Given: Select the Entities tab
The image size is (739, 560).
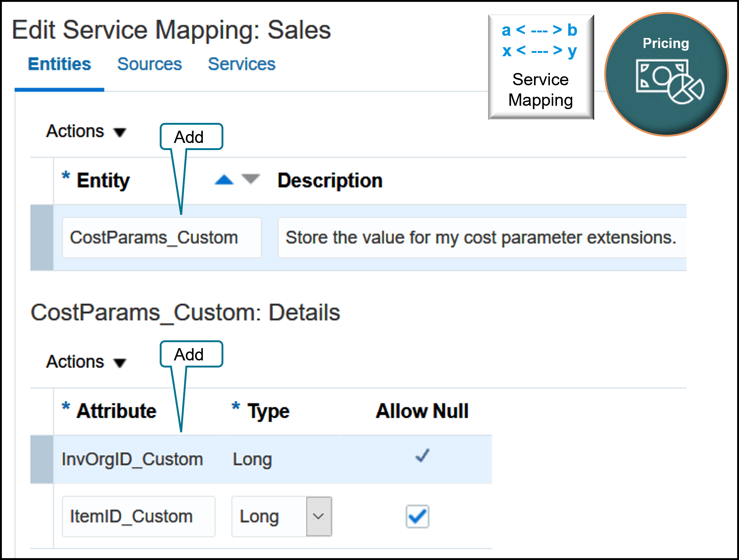Looking at the screenshot, I should [60, 64].
